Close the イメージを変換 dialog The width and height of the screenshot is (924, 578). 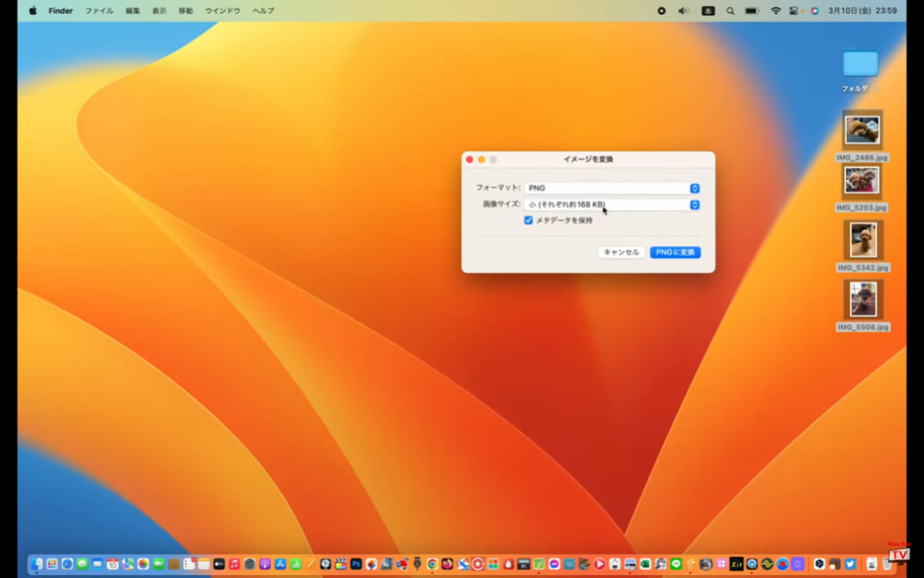[x=470, y=160]
